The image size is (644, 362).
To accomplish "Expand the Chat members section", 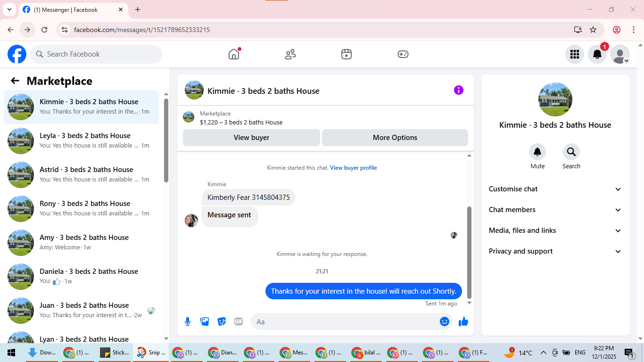I will 555,210.
